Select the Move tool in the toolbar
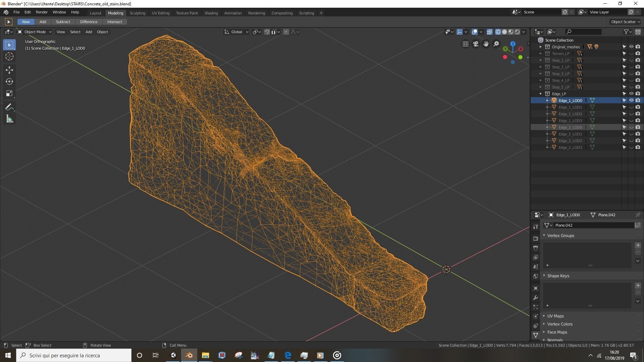The height and width of the screenshot is (362, 644). [9, 70]
